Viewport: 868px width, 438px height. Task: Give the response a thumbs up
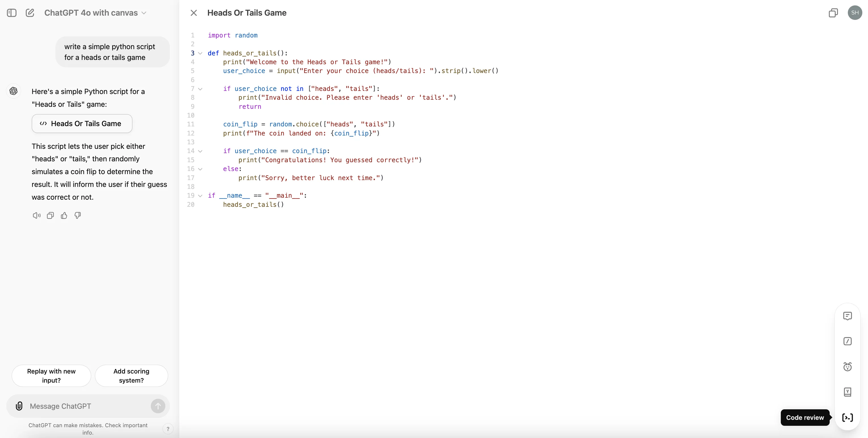[x=64, y=216]
